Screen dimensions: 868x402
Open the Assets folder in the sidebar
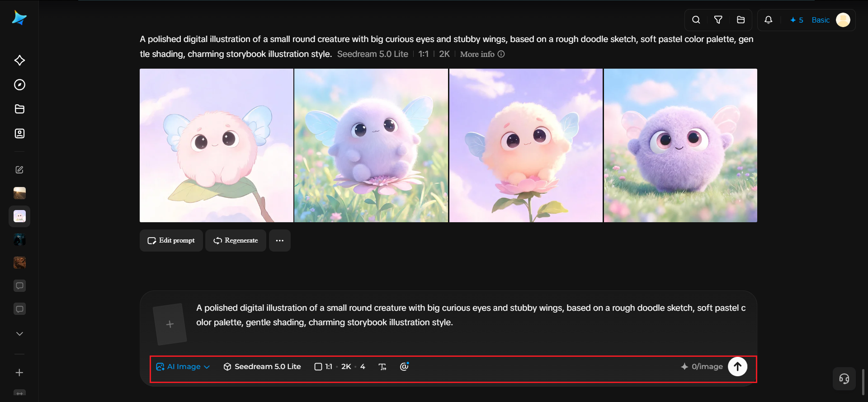click(x=19, y=109)
